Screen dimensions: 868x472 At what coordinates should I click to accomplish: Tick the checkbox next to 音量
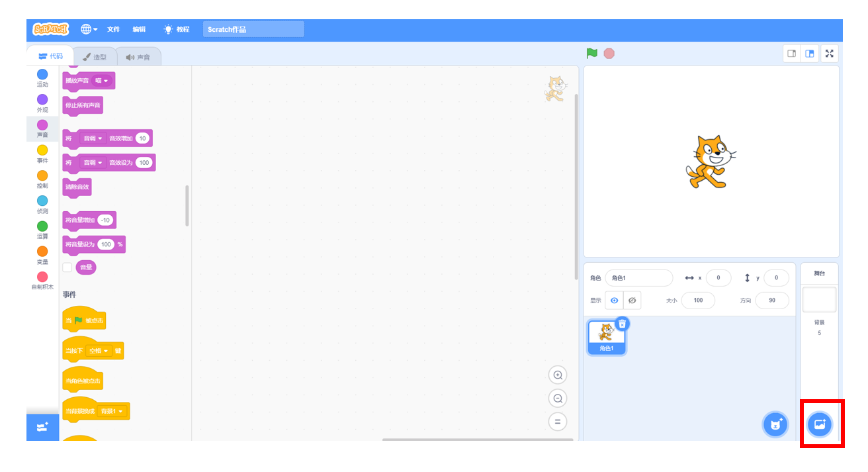[67, 267]
